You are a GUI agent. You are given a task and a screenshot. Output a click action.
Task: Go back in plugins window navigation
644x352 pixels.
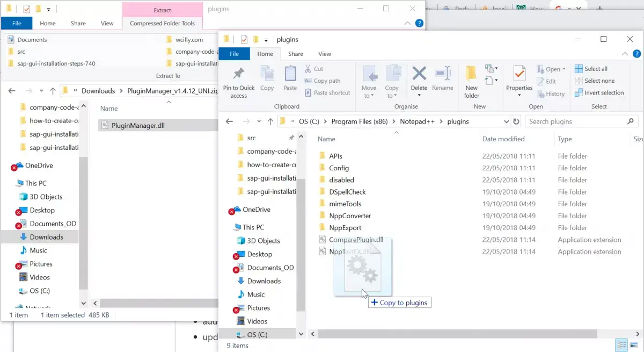coord(229,121)
